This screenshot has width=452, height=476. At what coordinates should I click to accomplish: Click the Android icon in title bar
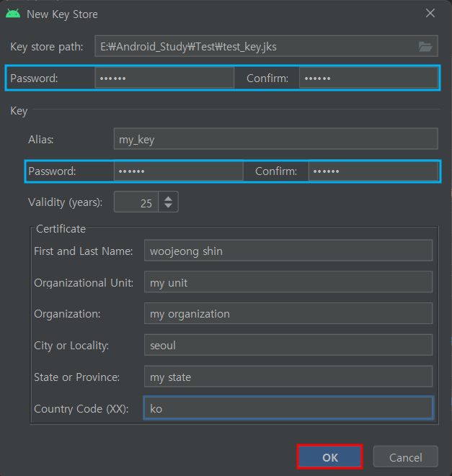pos(13,14)
